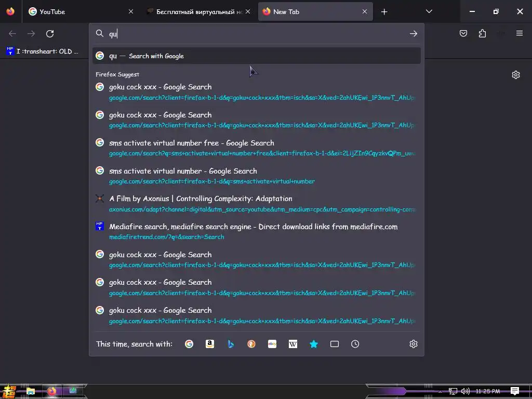Open the volume tray icon
The image size is (532, 399).
tap(465, 392)
